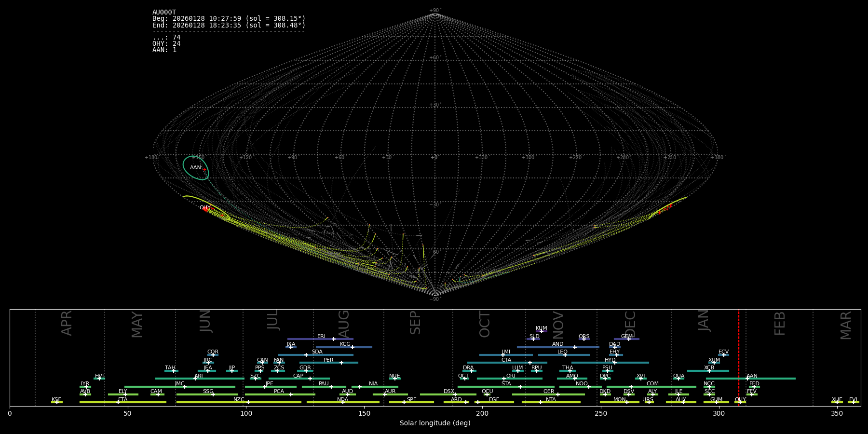The height and width of the screenshot is (434, 868).
Task: Click the GEM shower label in timeline
Action: 626,337
